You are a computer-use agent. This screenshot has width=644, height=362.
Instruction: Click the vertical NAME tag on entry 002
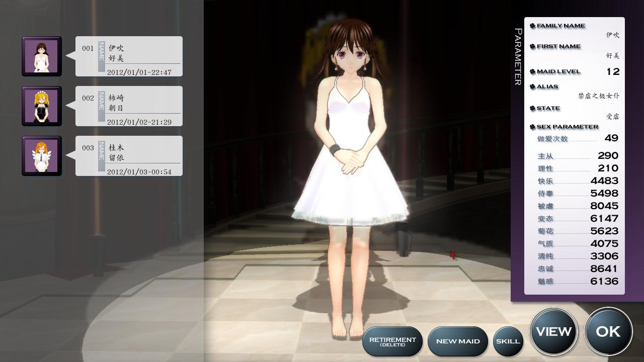pos(102,106)
